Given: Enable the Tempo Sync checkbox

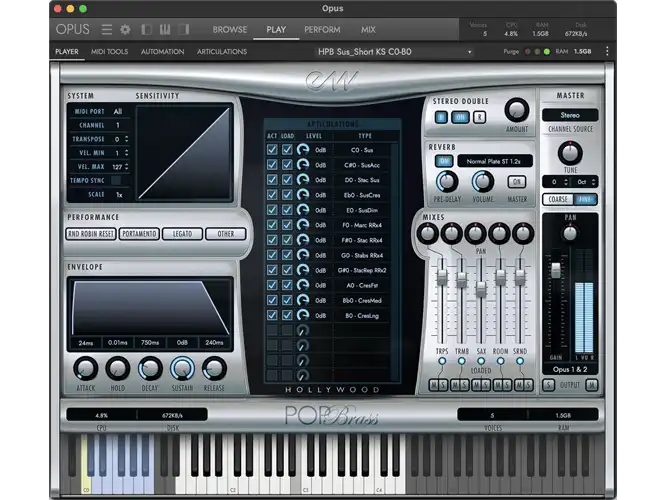Looking at the screenshot, I should pos(116,180).
